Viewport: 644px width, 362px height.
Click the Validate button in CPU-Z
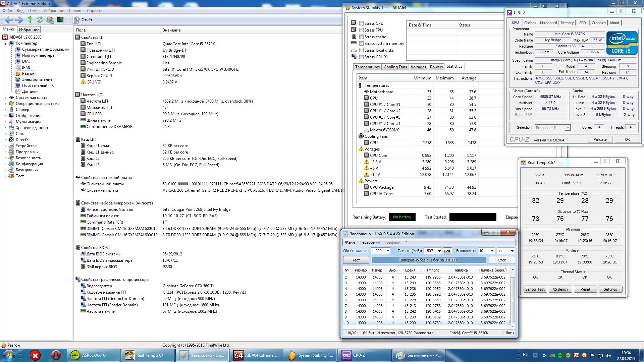click(x=600, y=139)
